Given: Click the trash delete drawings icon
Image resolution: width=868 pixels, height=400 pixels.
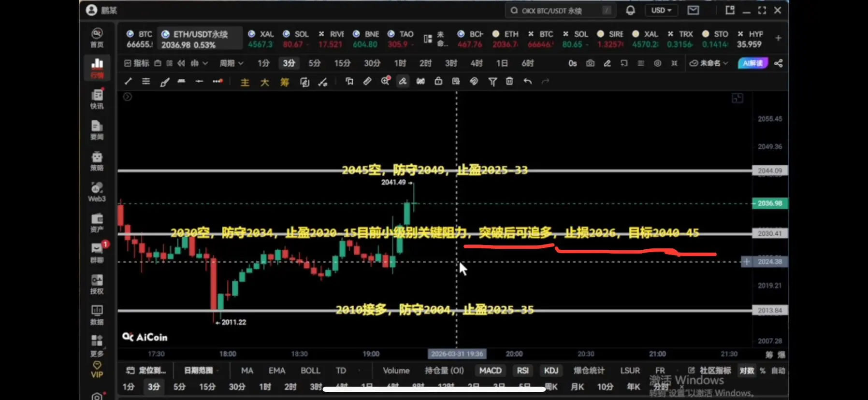Looking at the screenshot, I should pyautogui.click(x=509, y=82).
